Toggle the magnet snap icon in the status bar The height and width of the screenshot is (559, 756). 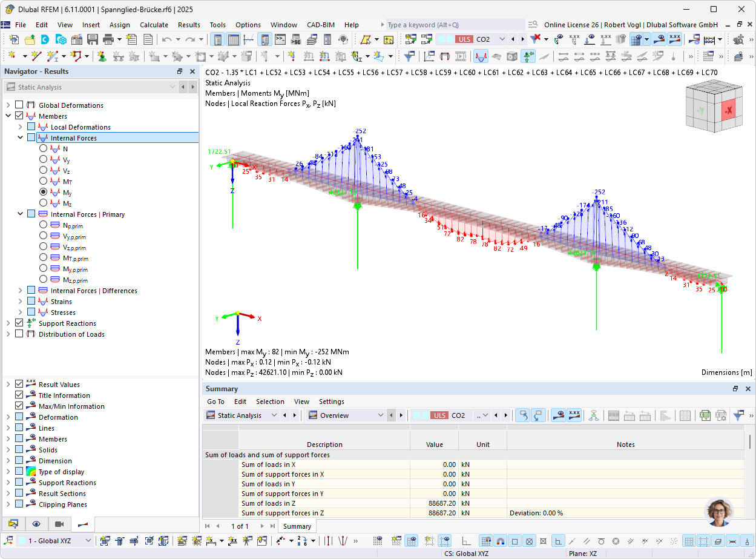point(501,541)
